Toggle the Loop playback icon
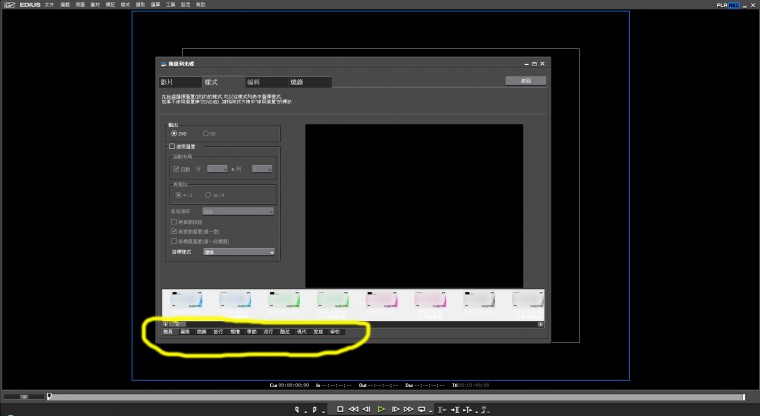This screenshot has width=760, height=416. [x=421, y=410]
